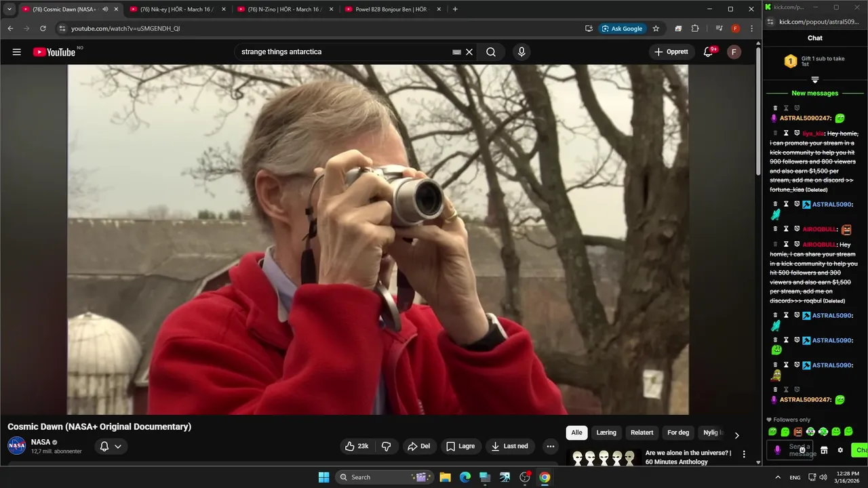Open tab search dropdown in Chrome
The image size is (868, 488).
(x=9, y=9)
